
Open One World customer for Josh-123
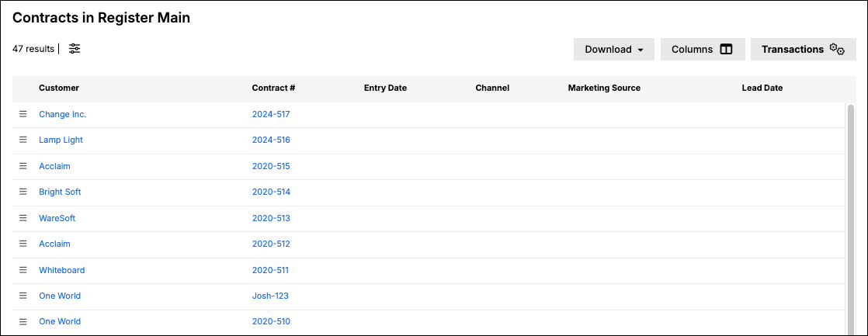[x=60, y=296]
